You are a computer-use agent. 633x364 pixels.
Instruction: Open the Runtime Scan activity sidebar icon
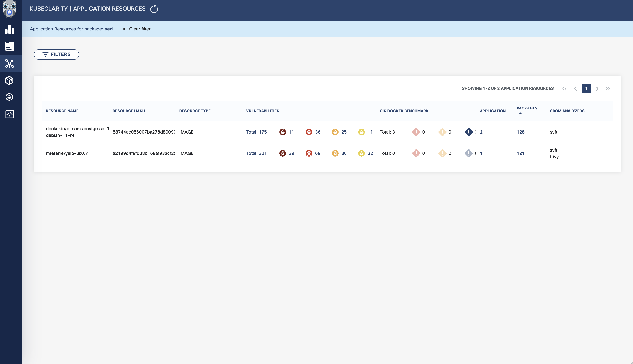[x=10, y=114]
